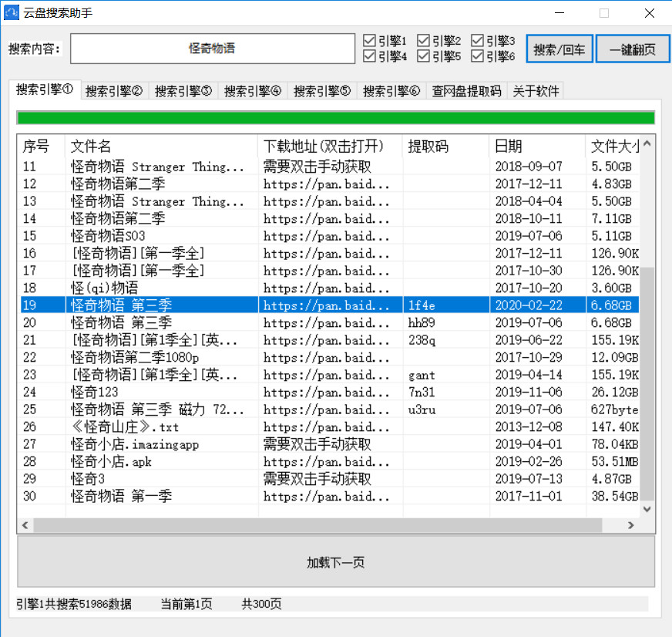The height and width of the screenshot is (637, 672).
Task: Switch to the 搜索引擎② tab
Action: tap(114, 91)
